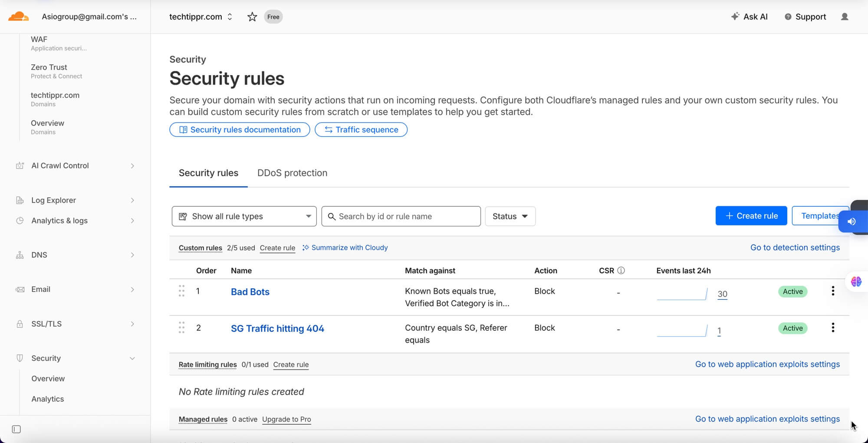The image size is (868, 443).
Task: Click Upgrade to Pro link
Action: coord(286,420)
